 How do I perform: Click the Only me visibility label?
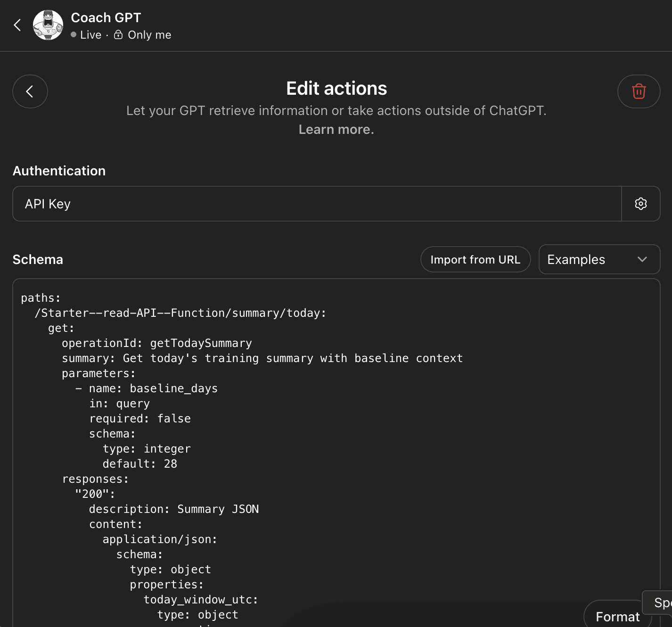pyautogui.click(x=149, y=35)
